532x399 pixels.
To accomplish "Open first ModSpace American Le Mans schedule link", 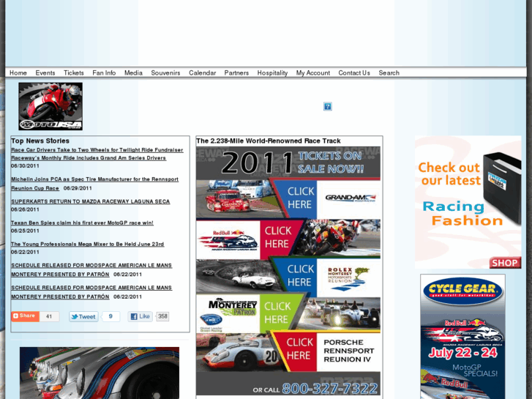I will tap(91, 269).
